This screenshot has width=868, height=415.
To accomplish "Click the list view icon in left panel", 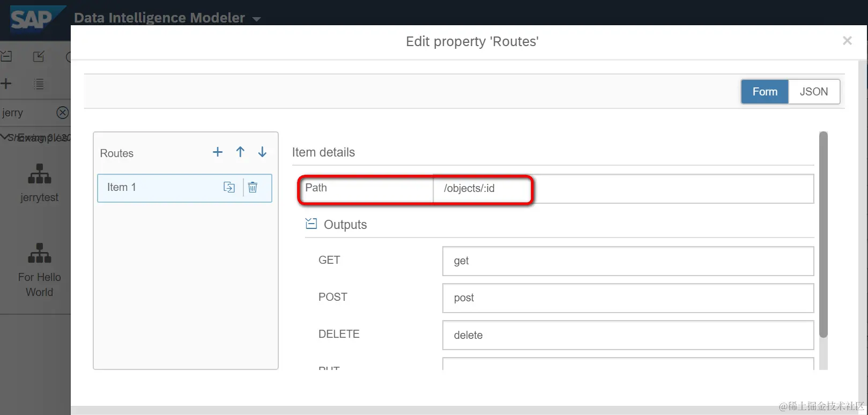I will click(x=39, y=84).
